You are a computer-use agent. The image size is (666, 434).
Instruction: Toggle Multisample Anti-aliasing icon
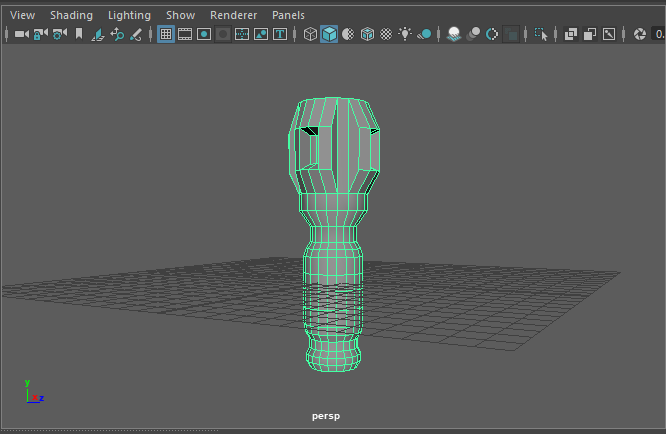tap(492, 34)
